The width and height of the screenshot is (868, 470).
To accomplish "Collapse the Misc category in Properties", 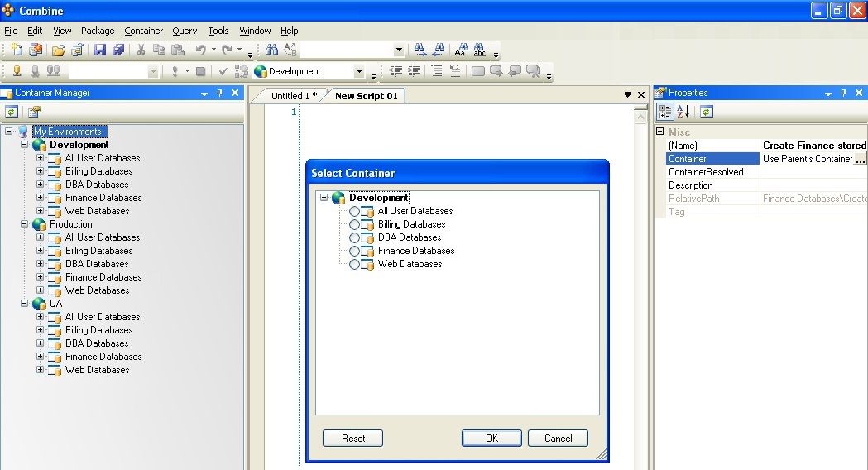I will (659, 132).
